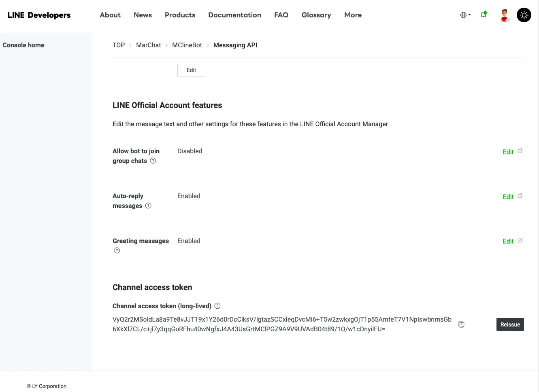Open the notifications bell

click(x=484, y=15)
